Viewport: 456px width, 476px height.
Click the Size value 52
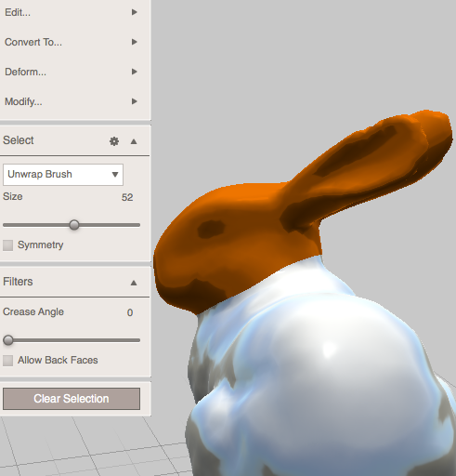point(127,197)
